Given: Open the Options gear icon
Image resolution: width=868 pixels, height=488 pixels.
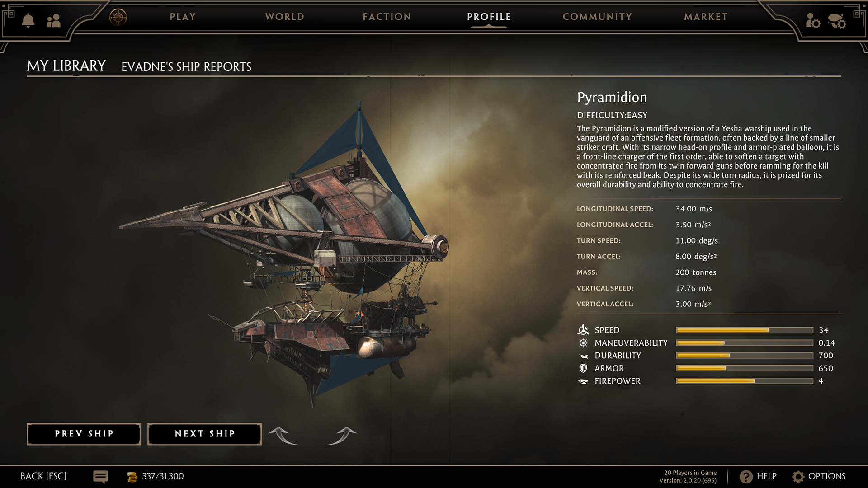Looking at the screenshot, I should click(x=798, y=476).
